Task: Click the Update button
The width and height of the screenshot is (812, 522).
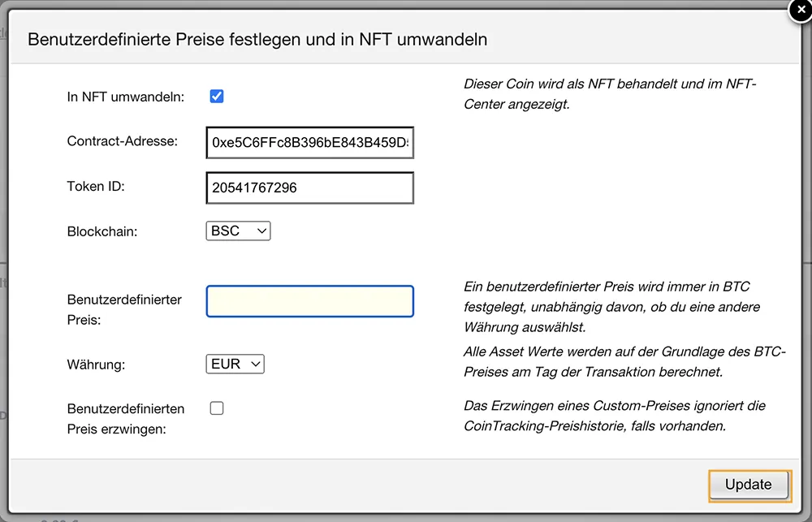Action: pyautogui.click(x=749, y=485)
